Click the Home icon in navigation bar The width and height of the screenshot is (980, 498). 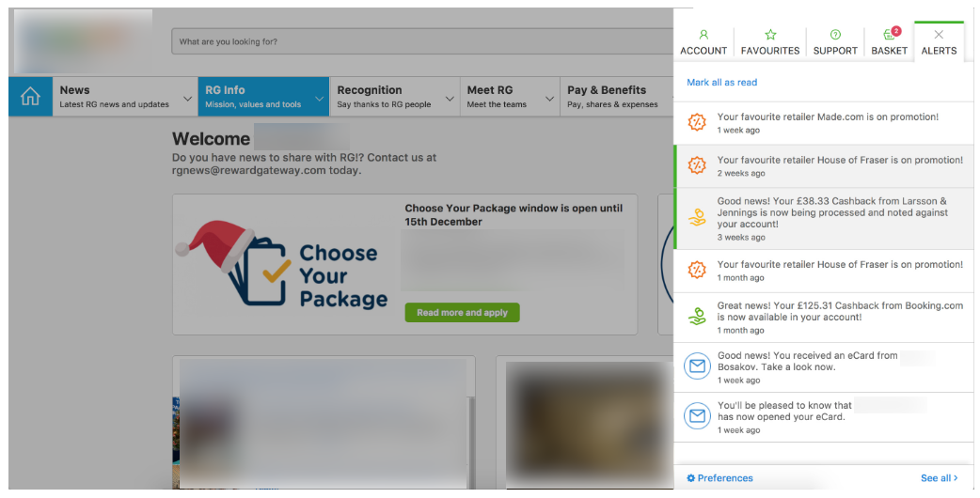tap(30, 97)
